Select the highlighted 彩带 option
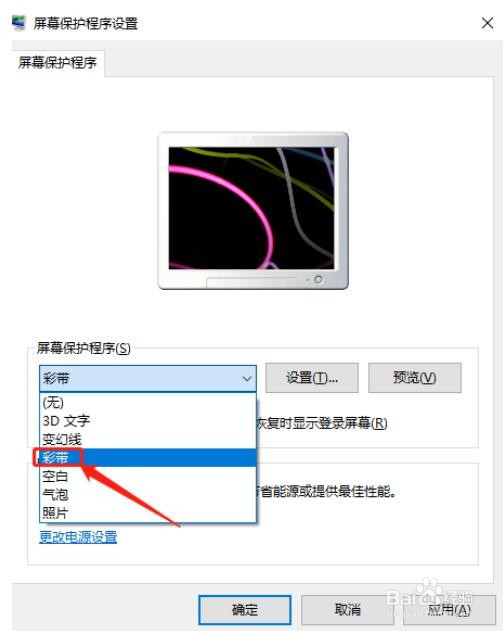Viewport: 503px width, 631px height. click(148, 458)
